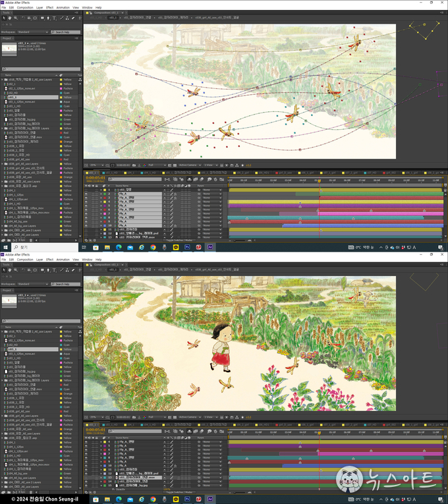The width and height of the screenshot is (448, 504).
Task: Hide layer 4 in lower timeline
Action: [x=86, y=441]
